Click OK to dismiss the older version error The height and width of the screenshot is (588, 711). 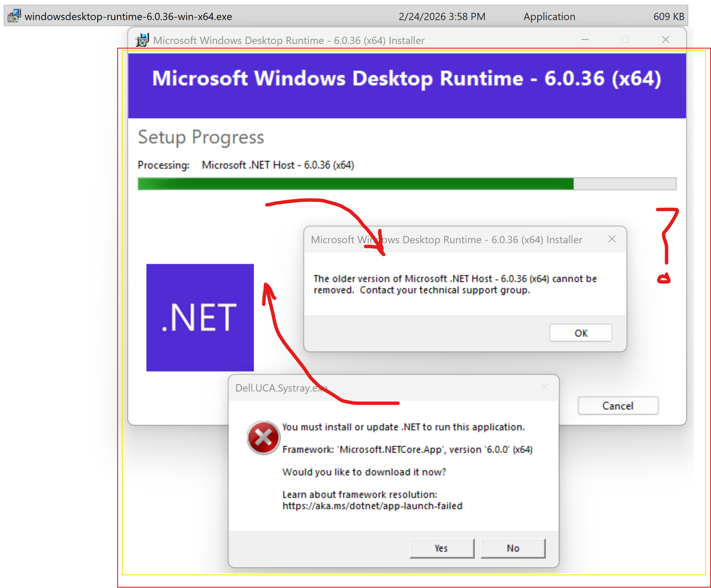tap(580, 333)
